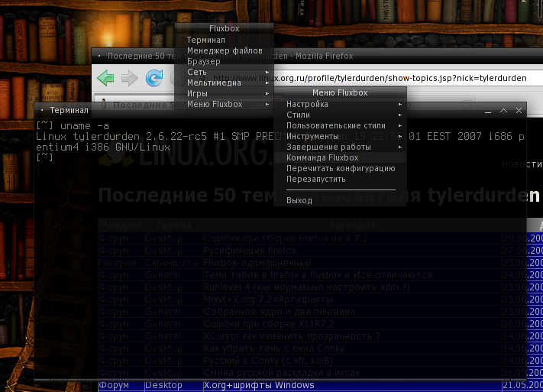Click the Терминал window title text

point(69,110)
